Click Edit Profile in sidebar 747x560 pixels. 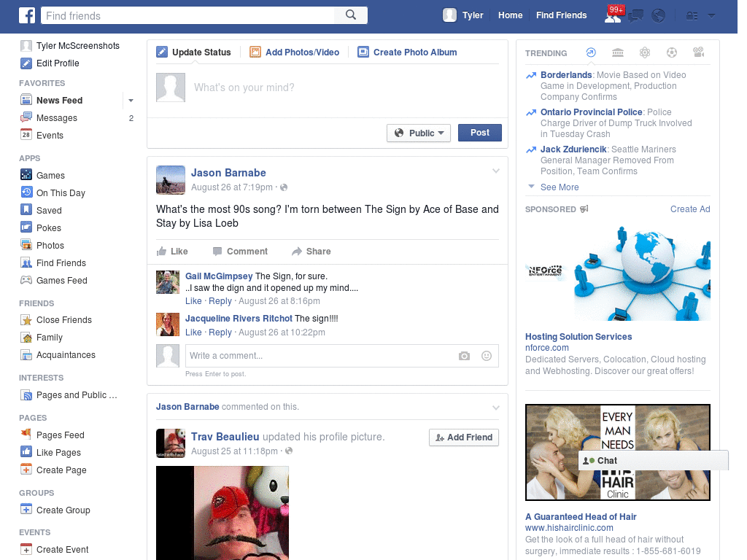[50, 63]
